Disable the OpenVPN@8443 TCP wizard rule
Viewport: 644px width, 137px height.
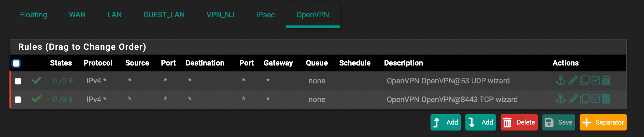pos(596,99)
